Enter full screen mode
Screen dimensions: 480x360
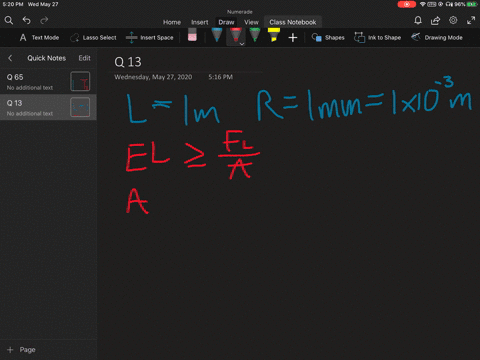click(471, 21)
